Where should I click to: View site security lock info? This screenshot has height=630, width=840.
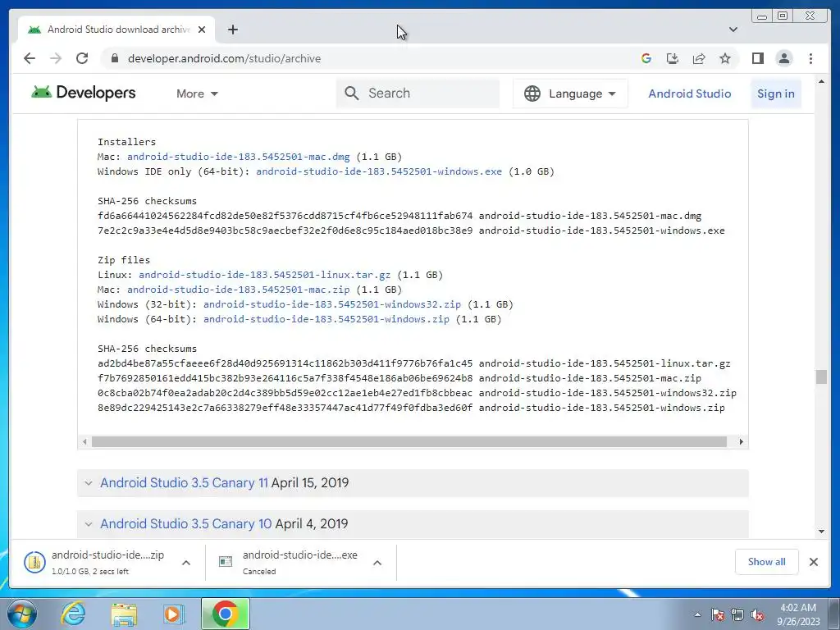(114, 58)
